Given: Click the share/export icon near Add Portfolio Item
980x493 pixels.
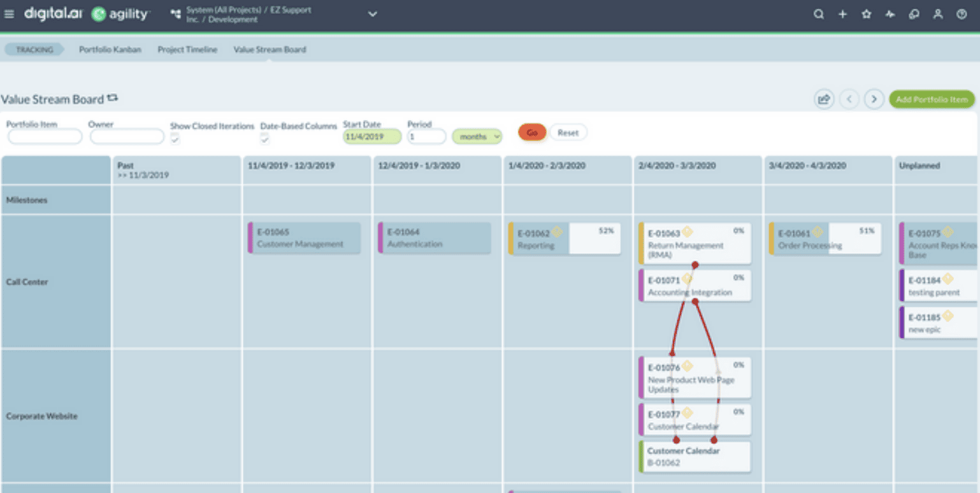Looking at the screenshot, I should coord(824,99).
